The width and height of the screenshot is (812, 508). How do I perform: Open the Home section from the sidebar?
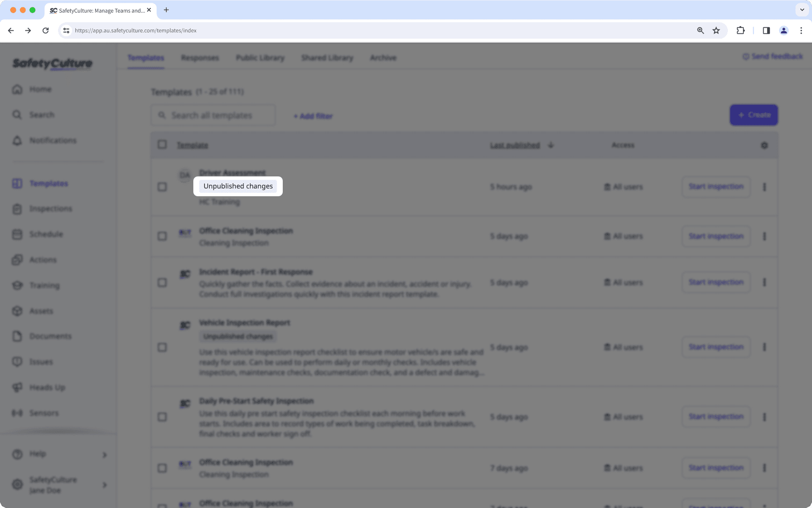[41, 89]
